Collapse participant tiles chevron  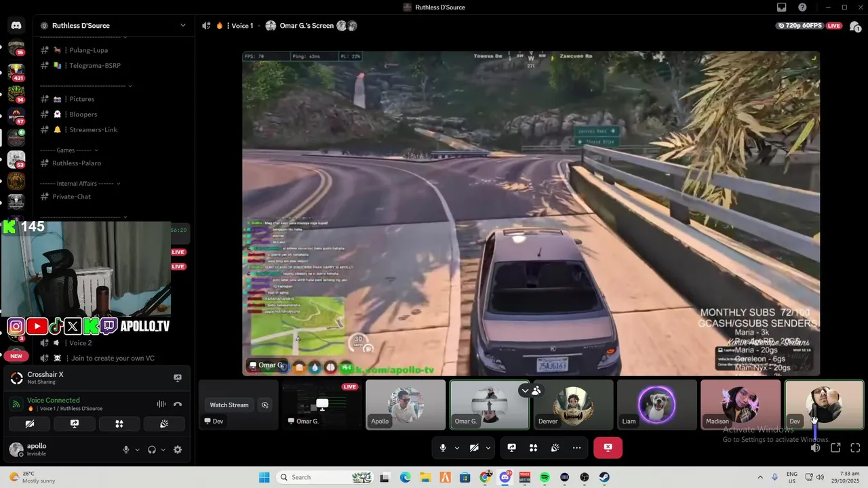(x=524, y=390)
